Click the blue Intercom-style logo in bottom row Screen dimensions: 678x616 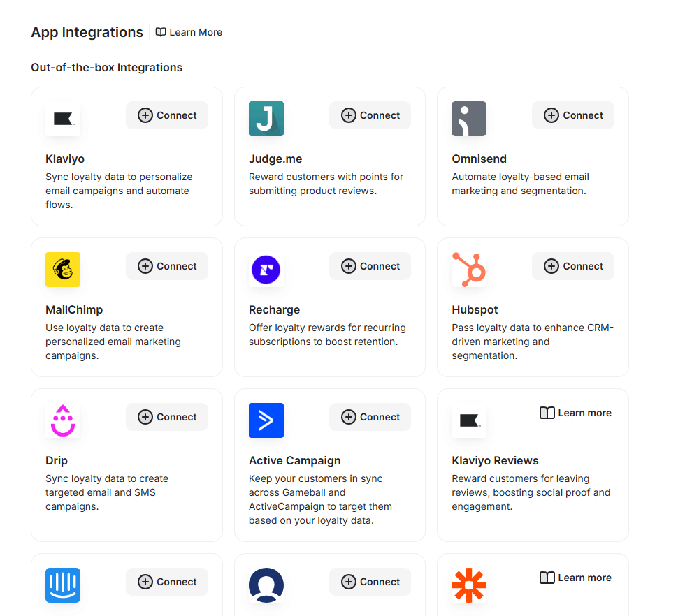coord(63,585)
